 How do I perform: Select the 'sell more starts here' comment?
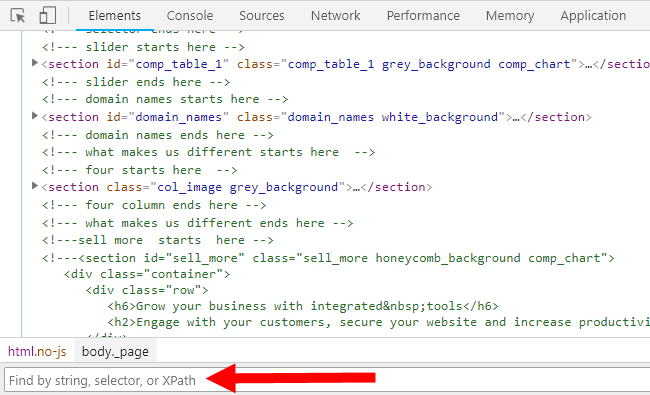point(158,240)
